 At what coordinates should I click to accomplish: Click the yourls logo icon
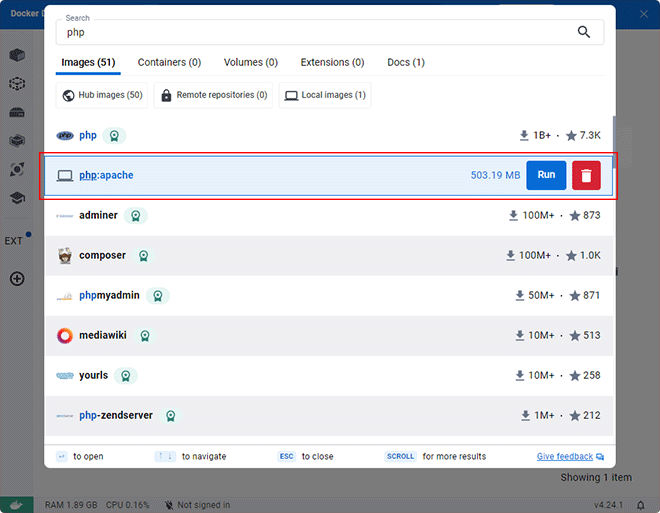pyautogui.click(x=65, y=375)
